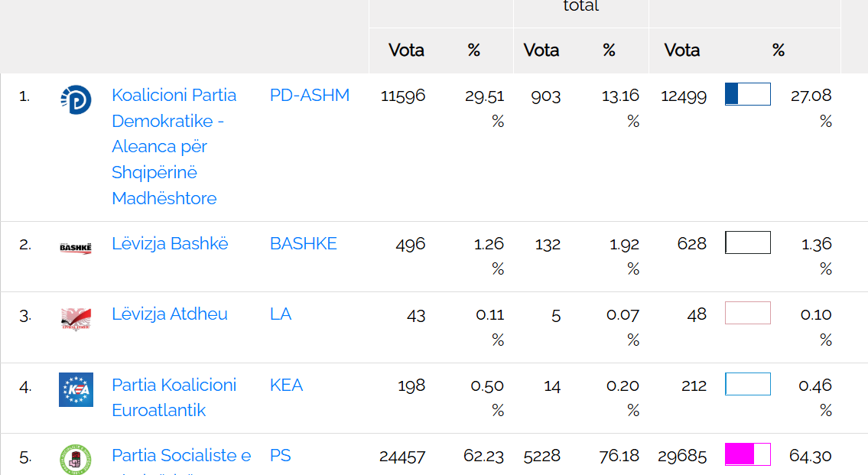The image size is (868, 475).
Task: Click the BASHKE abbreviation link
Action: click(304, 244)
